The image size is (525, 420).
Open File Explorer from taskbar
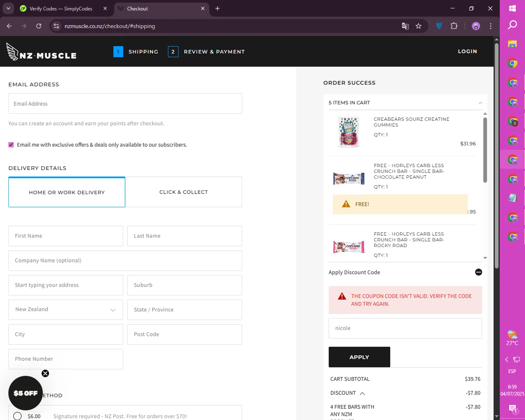512,44
